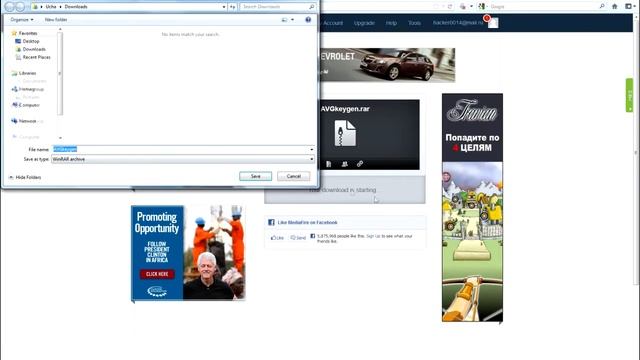Open Upgrade in the MediaFire menu
This screenshot has height=360, width=640.
pyautogui.click(x=364, y=23)
